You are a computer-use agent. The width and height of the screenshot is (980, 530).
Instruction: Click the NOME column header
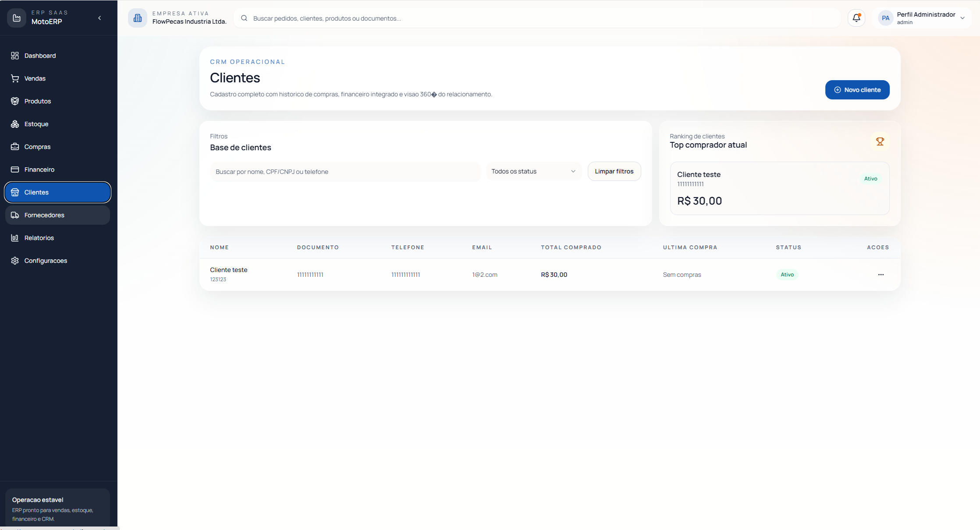coord(219,247)
